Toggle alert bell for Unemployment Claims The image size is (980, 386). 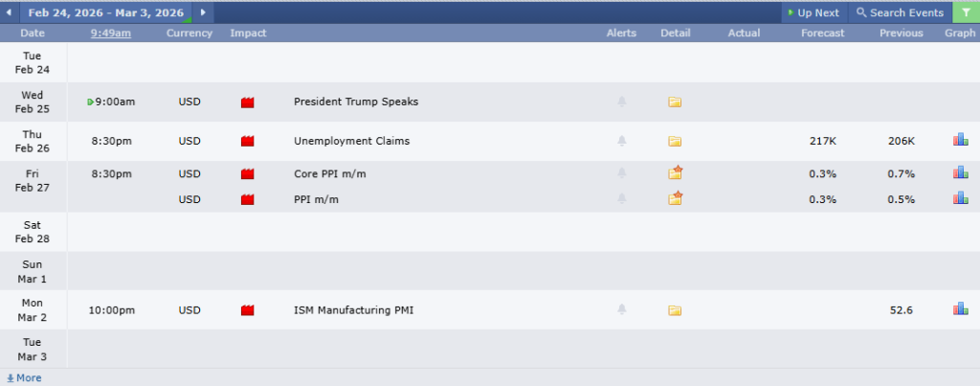tap(621, 141)
